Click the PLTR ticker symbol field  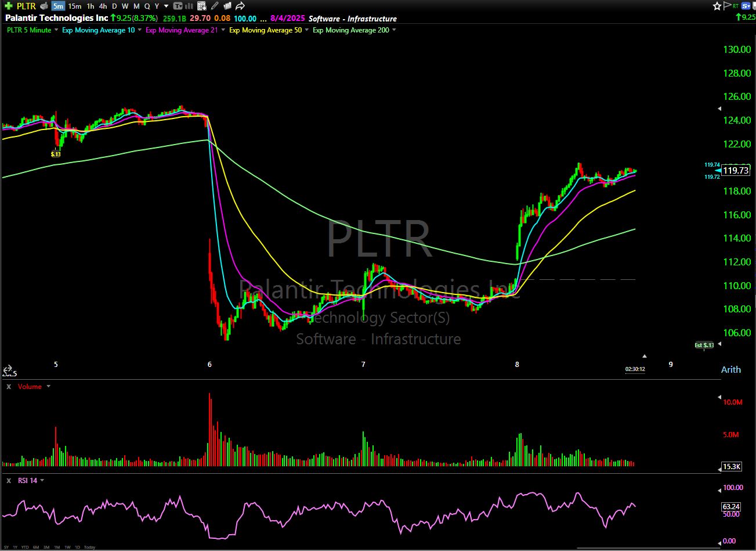[x=26, y=6]
